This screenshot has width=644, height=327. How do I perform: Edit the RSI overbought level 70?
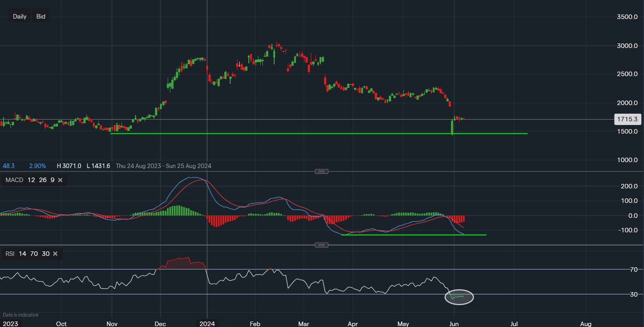(34, 254)
